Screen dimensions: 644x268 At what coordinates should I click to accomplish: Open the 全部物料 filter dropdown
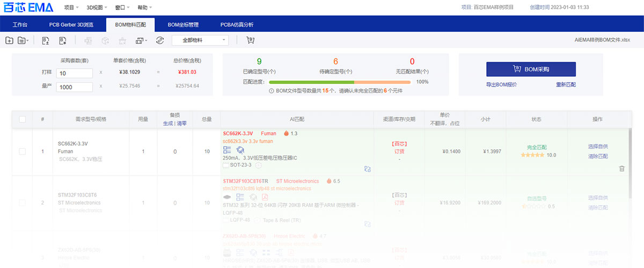coord(200,40)
